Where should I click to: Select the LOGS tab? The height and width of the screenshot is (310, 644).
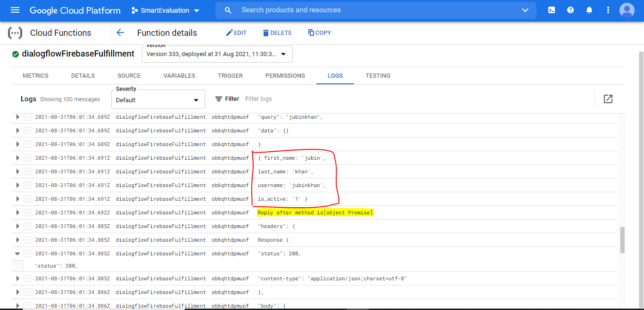click(x=335, y=75)
